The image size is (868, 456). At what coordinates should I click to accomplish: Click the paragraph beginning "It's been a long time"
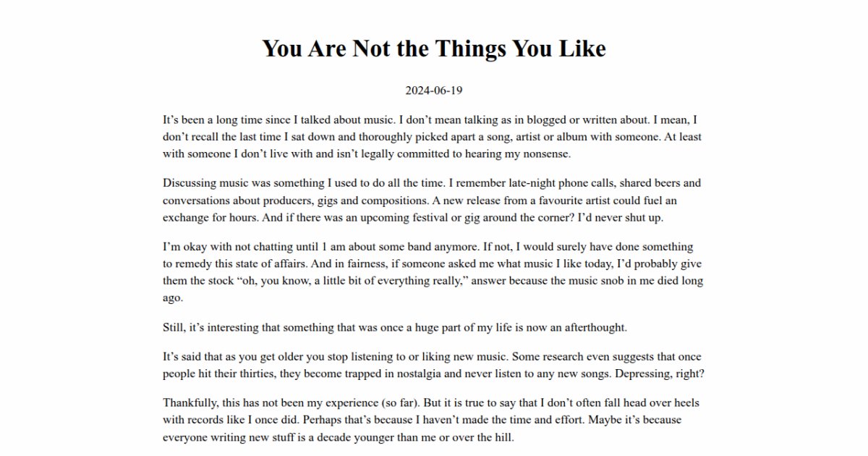pos(433,136)
